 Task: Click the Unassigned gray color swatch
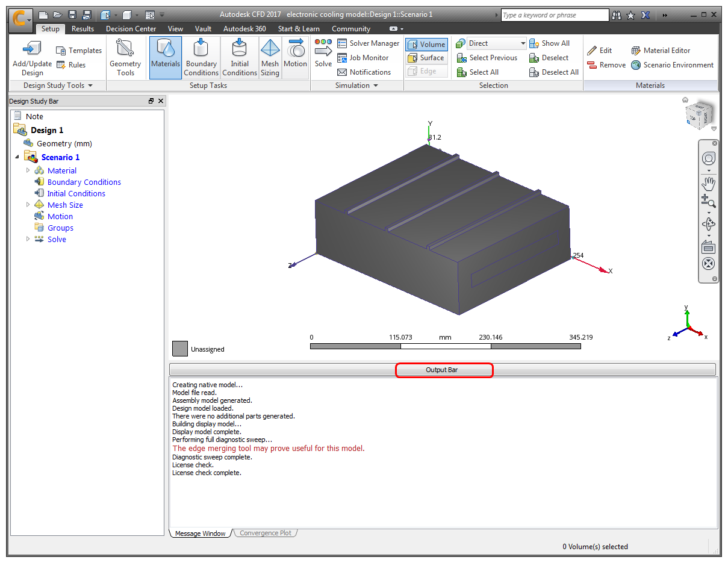click(x=180, y=349)
